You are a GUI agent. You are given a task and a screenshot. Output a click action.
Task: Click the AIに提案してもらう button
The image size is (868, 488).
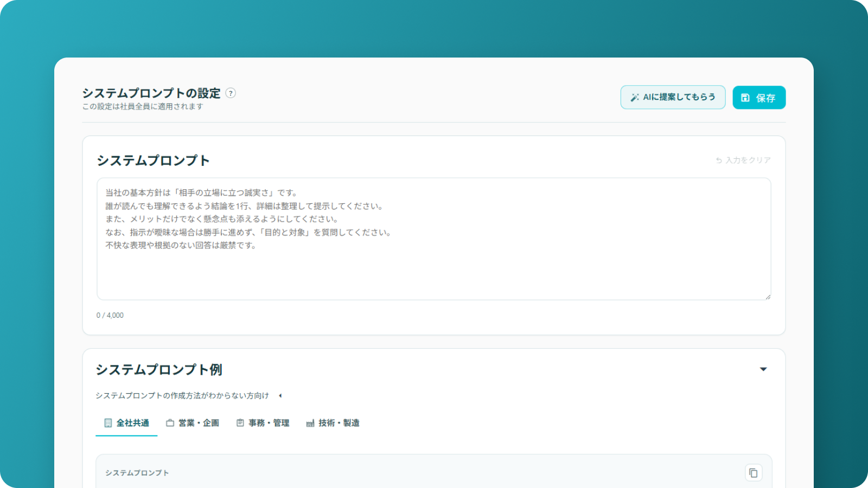coord(673,97)
